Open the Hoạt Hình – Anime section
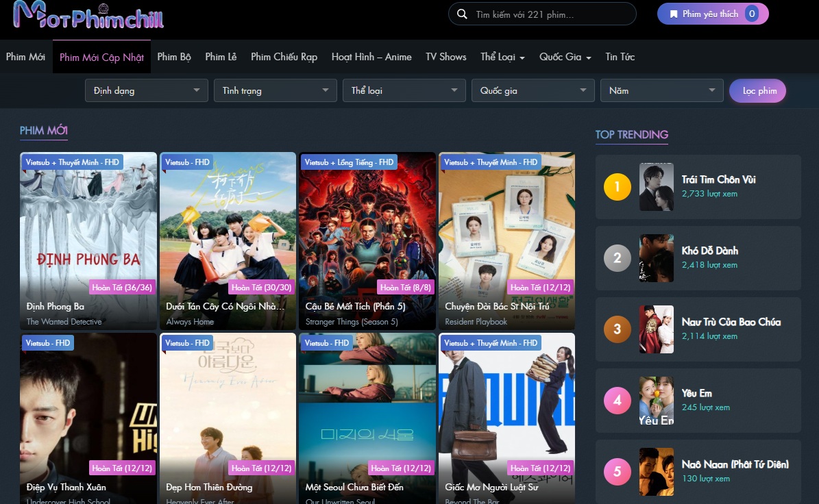 click(x=371, y=57)
